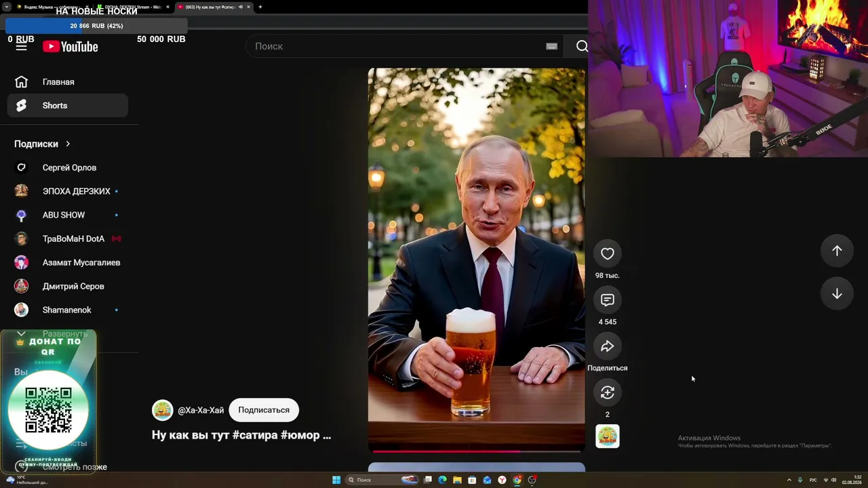Open the YouTube hamburger guide menu
868x488 pixels.
(x=21, y=46)
